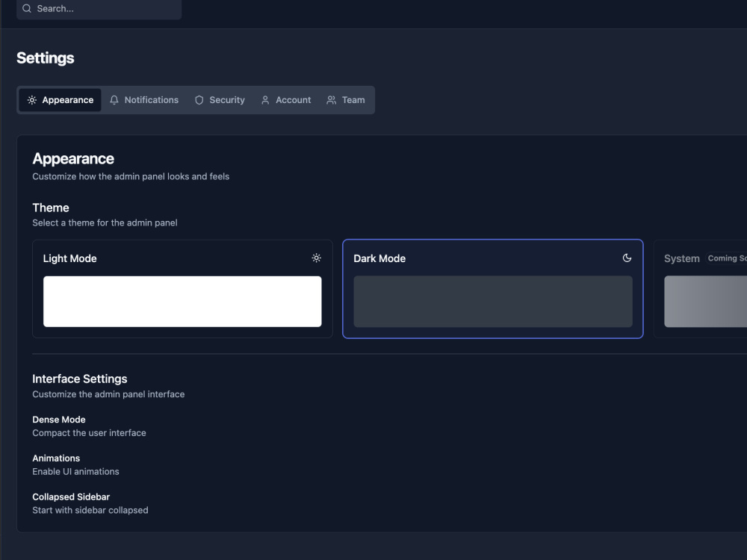Choose the Dark Mode theme card
Screen dimensions: 747x560
(x=493, y=289)
